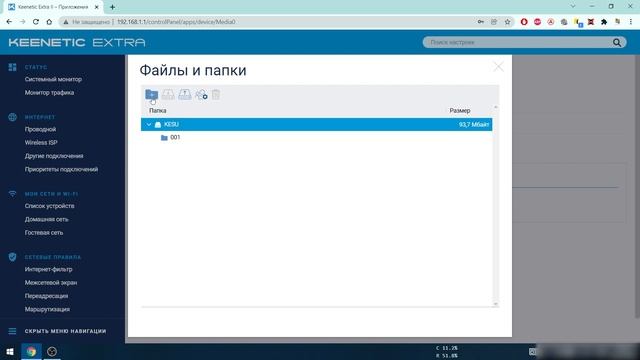Click the browser forward arrow

click(x=22, y=22)
